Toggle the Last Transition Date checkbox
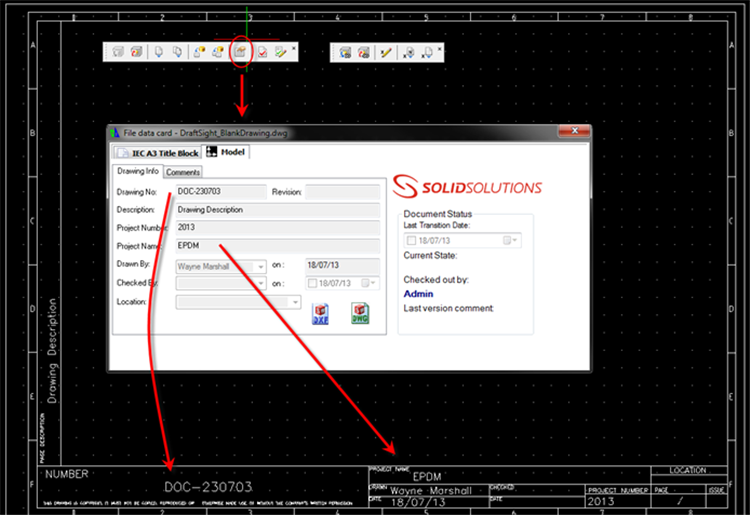Viewport: 750px width, 515px height. [412, 241]
